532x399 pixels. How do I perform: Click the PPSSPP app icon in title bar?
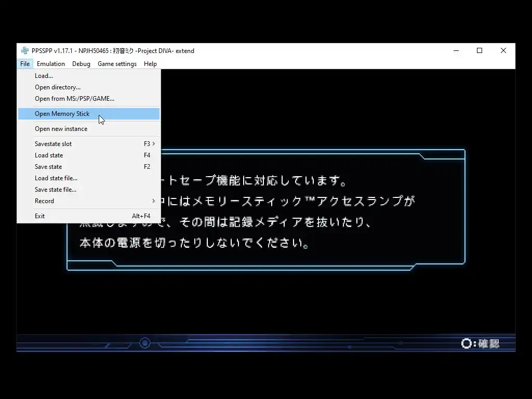[25, 50]
